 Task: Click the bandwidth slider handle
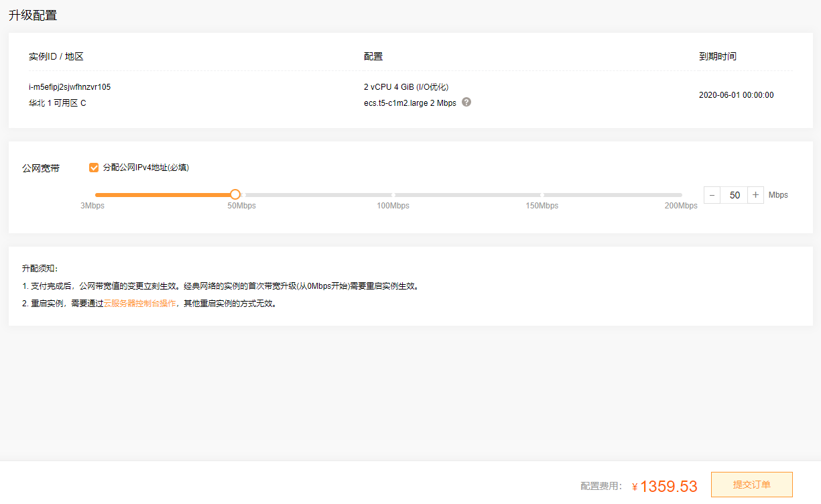pyautogui.click(x=235, y=194)
